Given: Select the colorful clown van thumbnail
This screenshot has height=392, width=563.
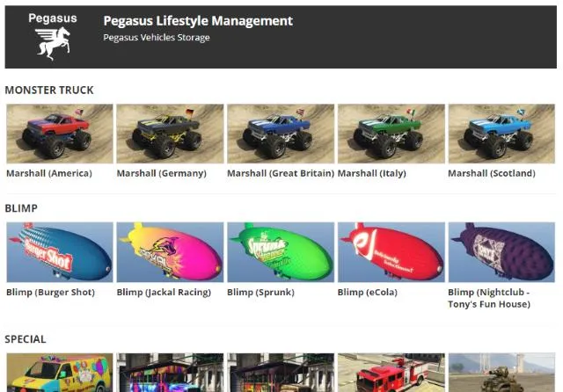Looking at the screenshot, I should pos(60,373).
